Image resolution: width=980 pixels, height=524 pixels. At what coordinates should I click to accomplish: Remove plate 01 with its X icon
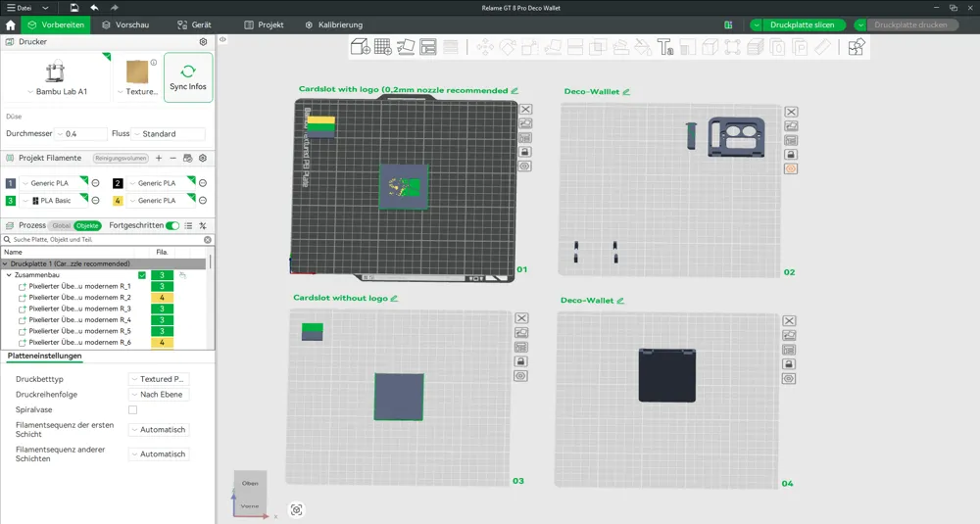click(x=525, y=110)
